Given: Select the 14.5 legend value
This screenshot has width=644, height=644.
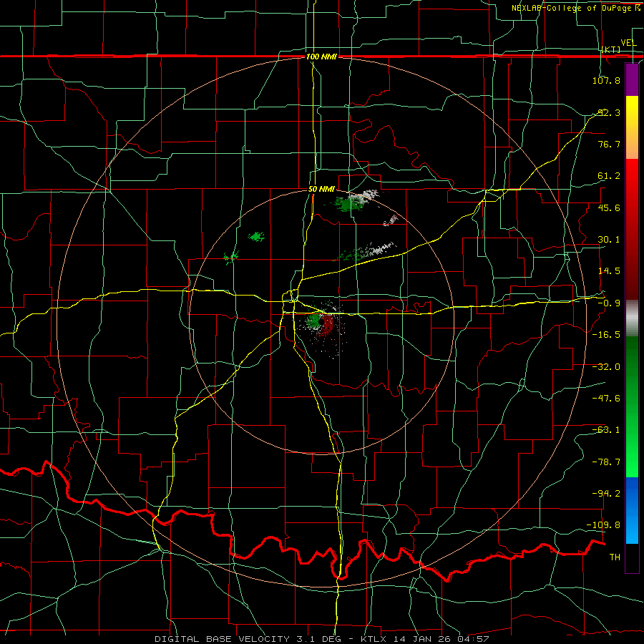Looking at the screenshot, I should pyautogui.click(x=609, y=271).
